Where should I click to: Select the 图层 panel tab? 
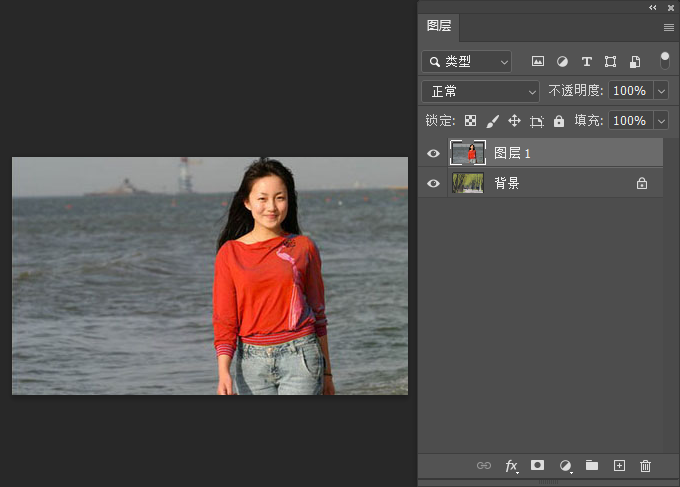pos(439,27)
